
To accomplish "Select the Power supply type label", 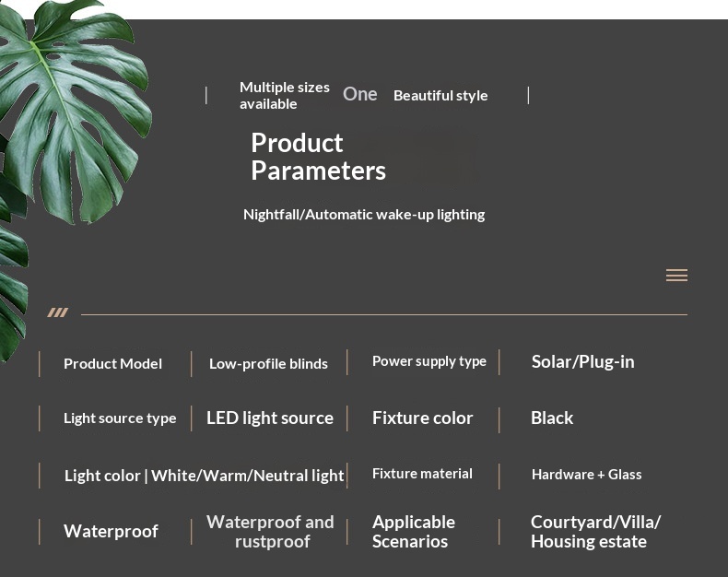I will point(429,361).
